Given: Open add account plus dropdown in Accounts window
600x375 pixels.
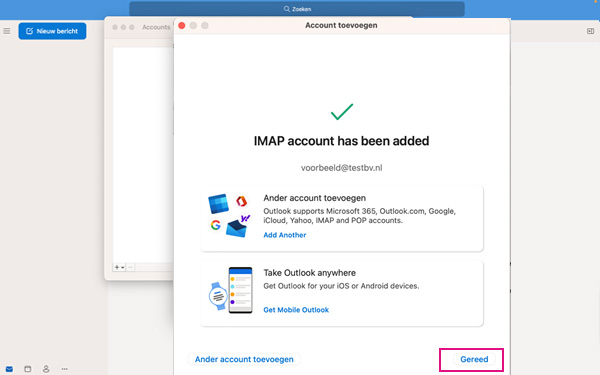Looking at the screenshot, I should click(x=119, y=267).
